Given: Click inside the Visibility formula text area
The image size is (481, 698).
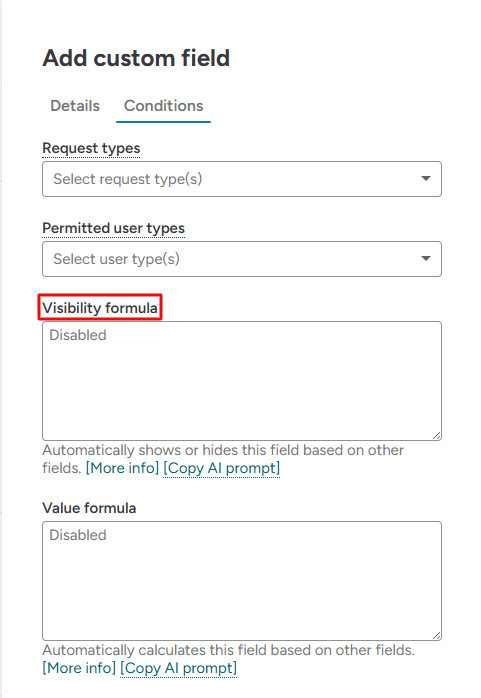Looking at the screenshot, I should [x=242, y=381].
